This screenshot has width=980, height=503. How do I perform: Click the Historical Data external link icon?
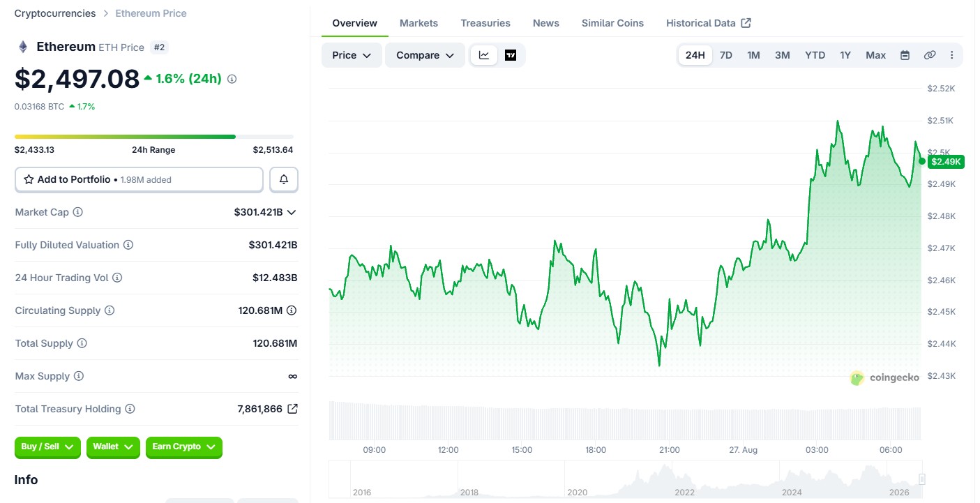pyautogui.click(x=746, y=23)
